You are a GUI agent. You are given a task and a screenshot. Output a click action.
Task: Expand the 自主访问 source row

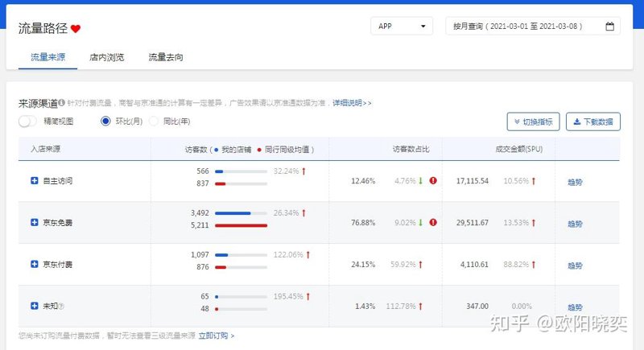[x=35, y=180]
